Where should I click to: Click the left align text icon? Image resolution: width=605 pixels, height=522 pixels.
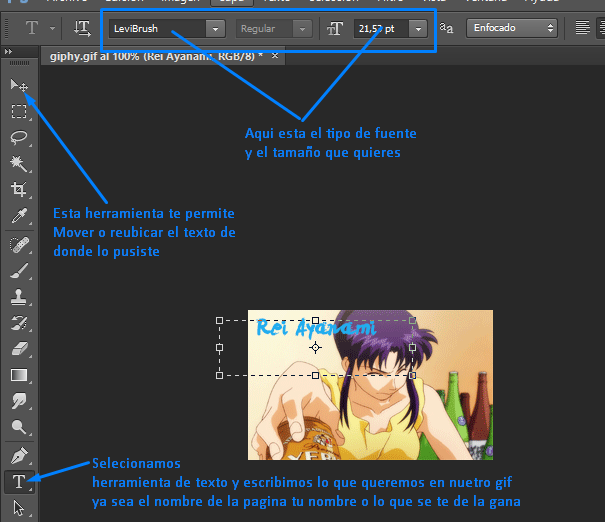pos(582,28)
